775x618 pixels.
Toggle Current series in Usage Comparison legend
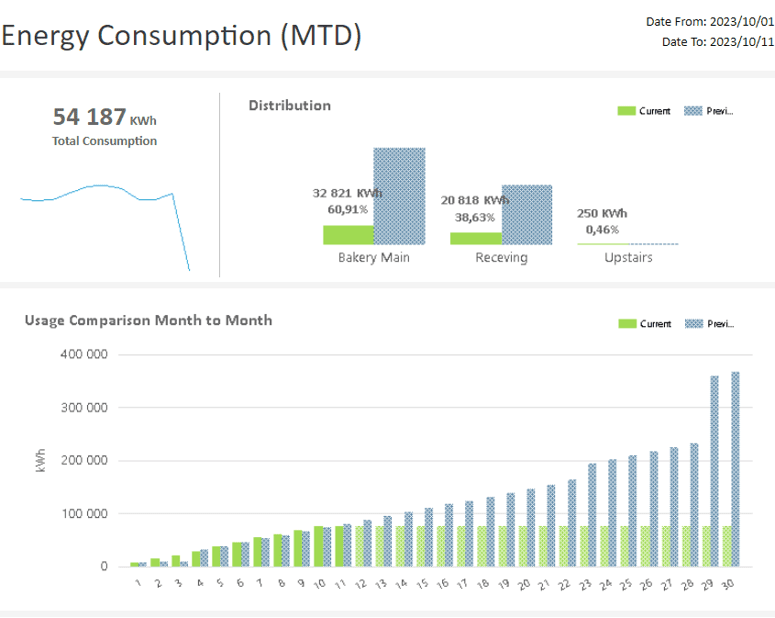pyautogui.click(x=645, y=324)
